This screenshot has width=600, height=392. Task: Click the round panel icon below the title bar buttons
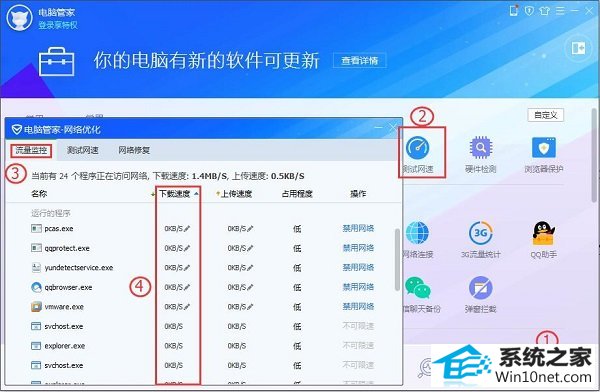coord(578,48)
